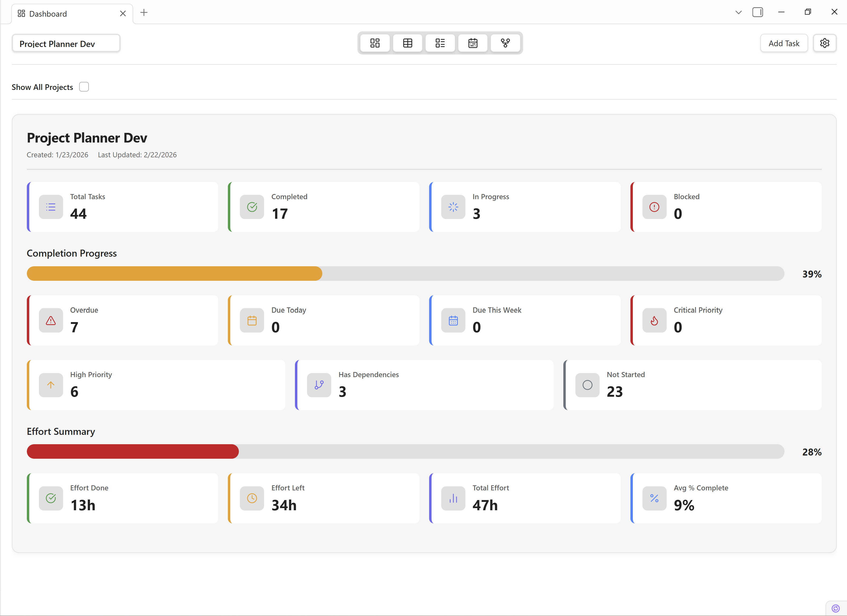847x616 pixels.
Task: Close the Dashboard tab
Action: [x=123, y=13]
